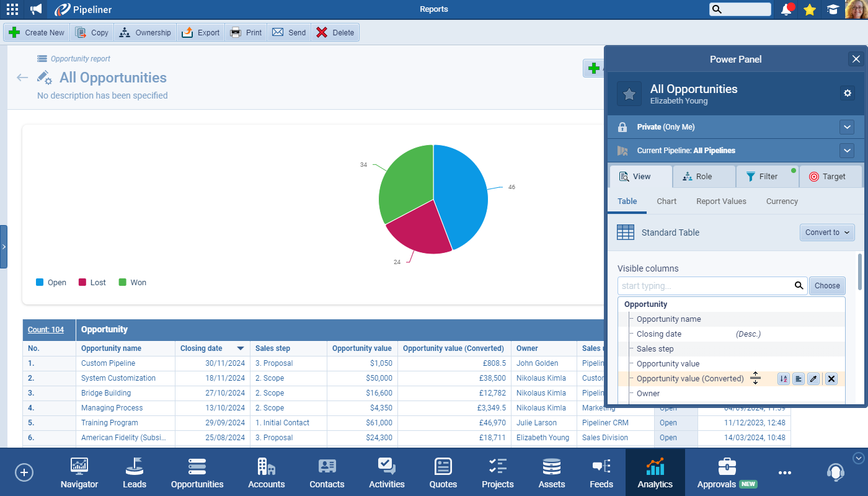
Task: Click the visible columns search field
Action: pyautogui.click(x=706, y=286)
